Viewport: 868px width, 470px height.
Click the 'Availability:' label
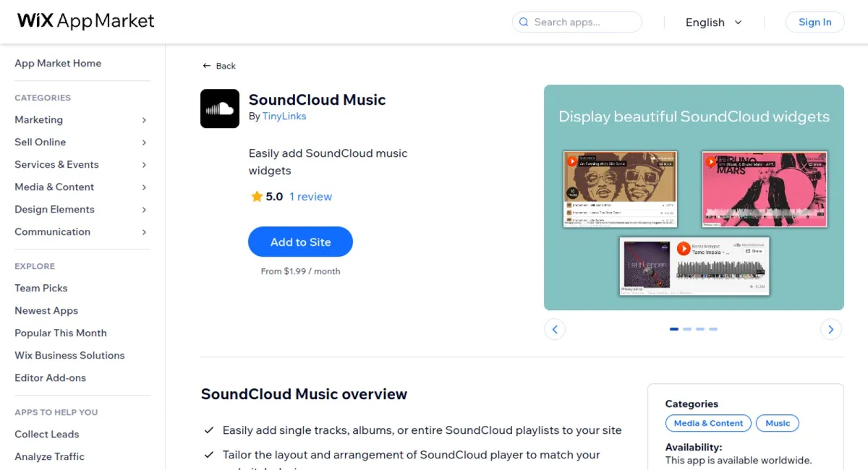tap(694, 448)
